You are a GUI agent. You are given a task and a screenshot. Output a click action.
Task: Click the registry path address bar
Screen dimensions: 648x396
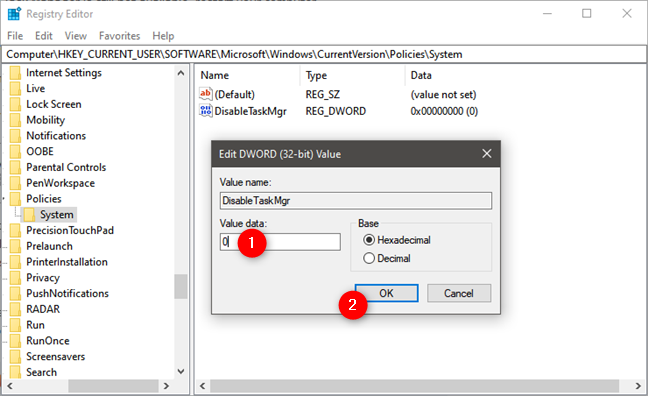(324, 54)
